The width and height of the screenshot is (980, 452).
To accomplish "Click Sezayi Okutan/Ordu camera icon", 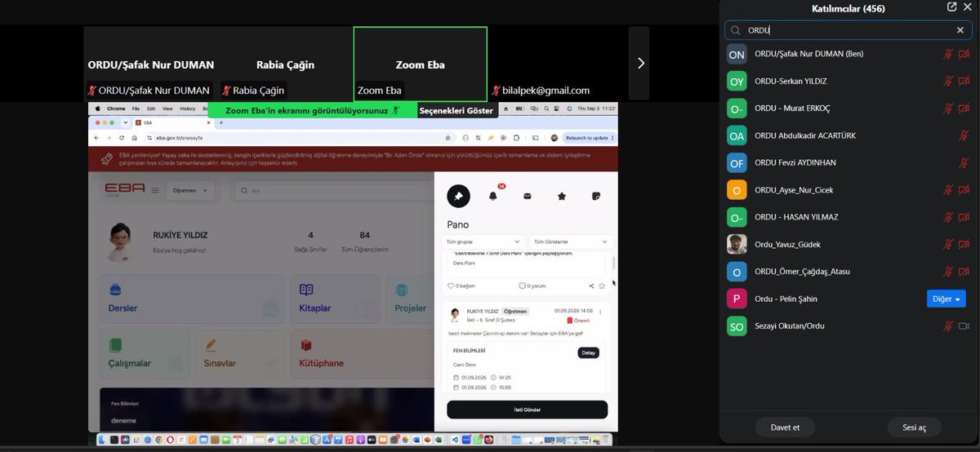I will tap(963, 326).
